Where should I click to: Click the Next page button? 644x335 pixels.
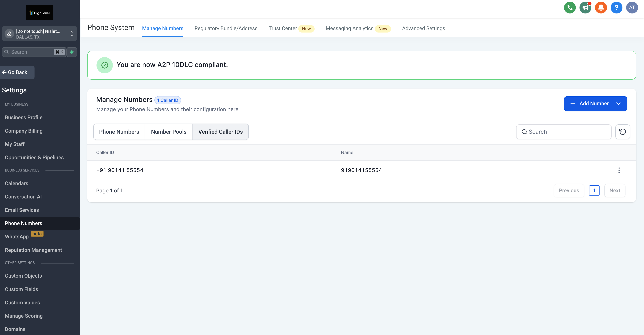[x=615, y=190]
